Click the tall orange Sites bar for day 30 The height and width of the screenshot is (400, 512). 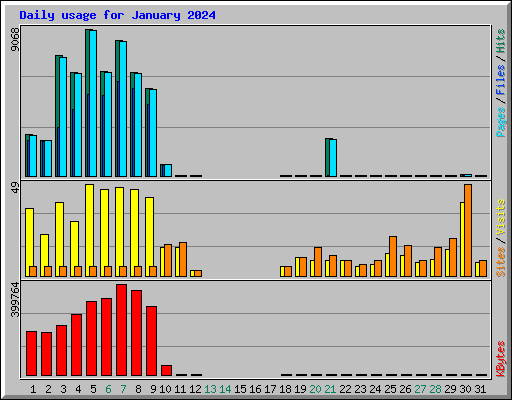[468, 230]
